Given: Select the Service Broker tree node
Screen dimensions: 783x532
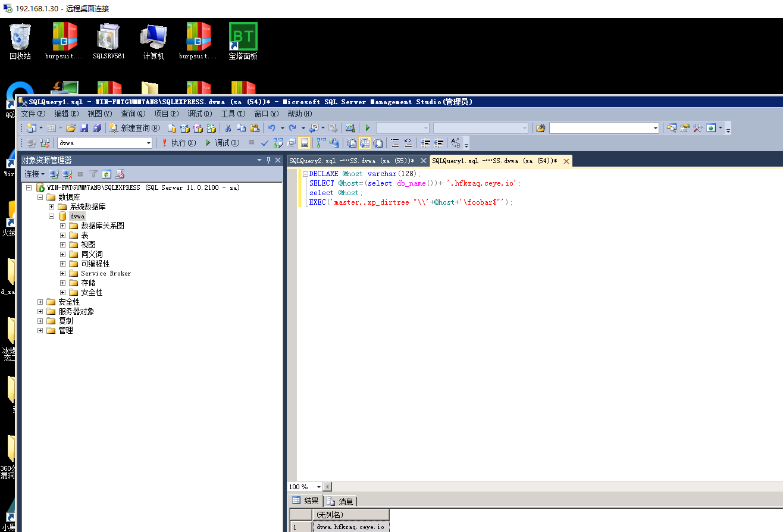Looking at the screenshot, I should (x=106, y=273).
